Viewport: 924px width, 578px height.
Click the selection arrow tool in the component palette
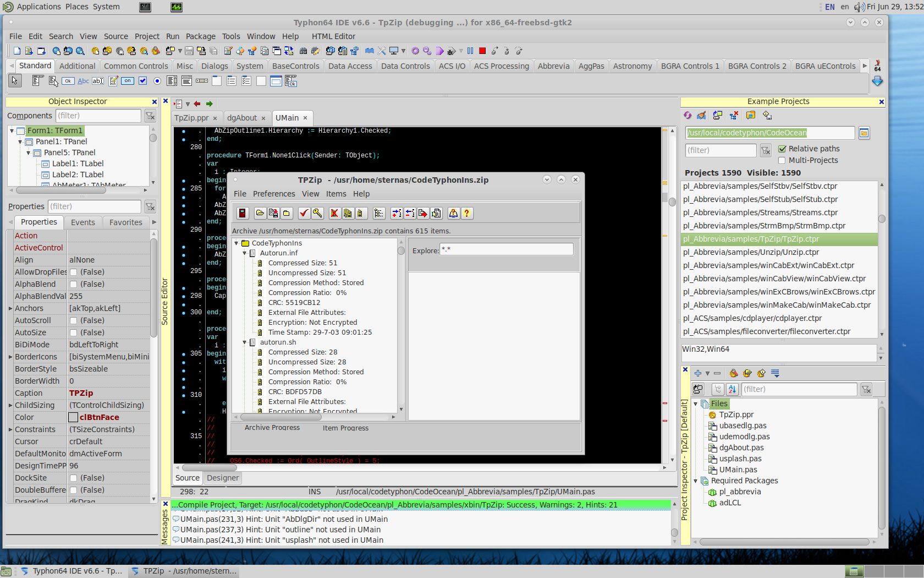pyautogui.click(x=14, y=81)
